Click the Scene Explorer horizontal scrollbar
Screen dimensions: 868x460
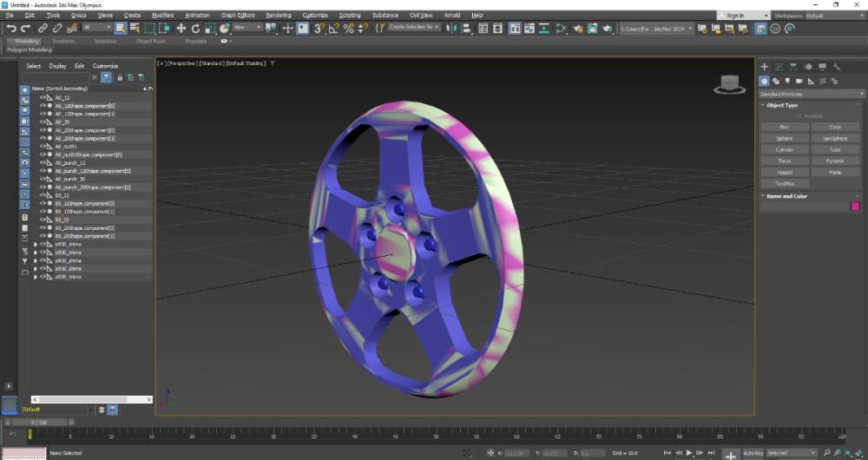[x=91, y=399]
